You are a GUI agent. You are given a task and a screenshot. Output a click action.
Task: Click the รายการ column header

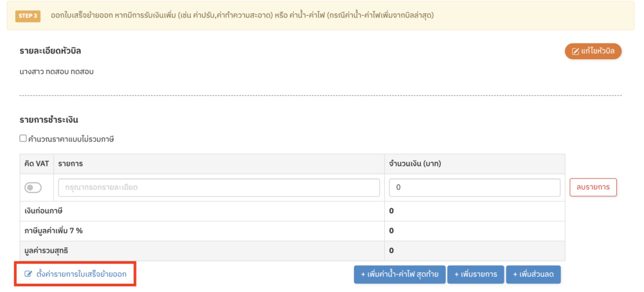coord(70,164)
